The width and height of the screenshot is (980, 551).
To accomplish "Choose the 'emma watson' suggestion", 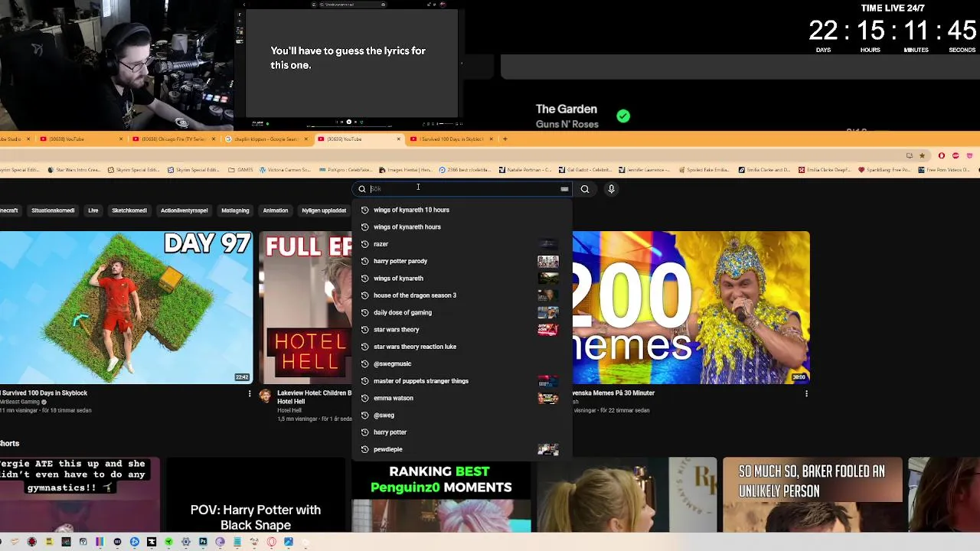I will point(462,398).
